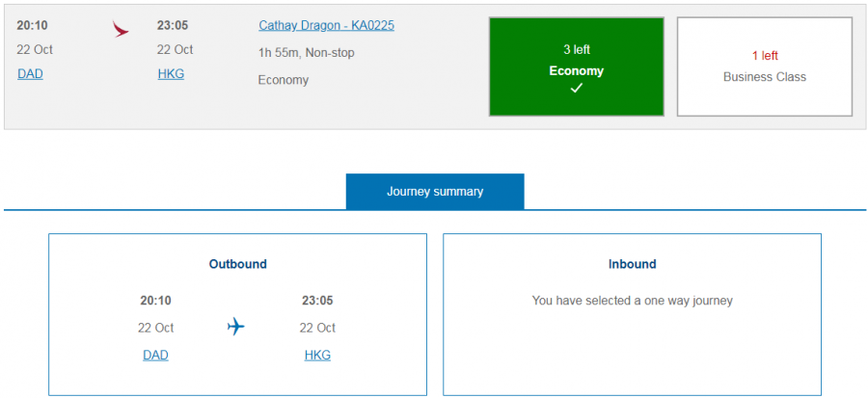Click the 20:10 departure time in flight row

pyautogui.click(x=32, y=25)
